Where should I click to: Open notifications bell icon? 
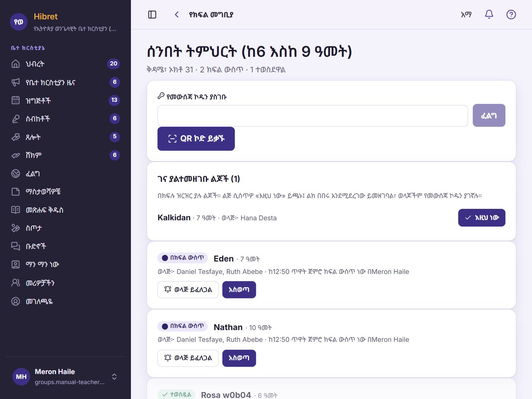489,15
